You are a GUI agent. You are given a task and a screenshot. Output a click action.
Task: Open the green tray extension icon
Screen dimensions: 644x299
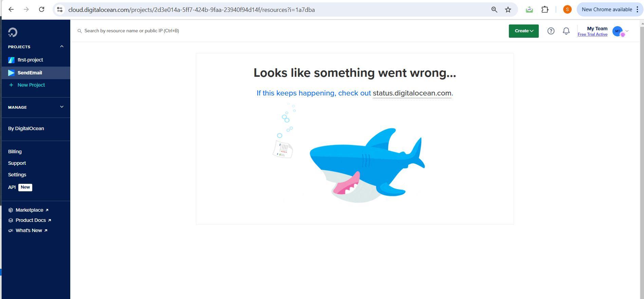529,10
